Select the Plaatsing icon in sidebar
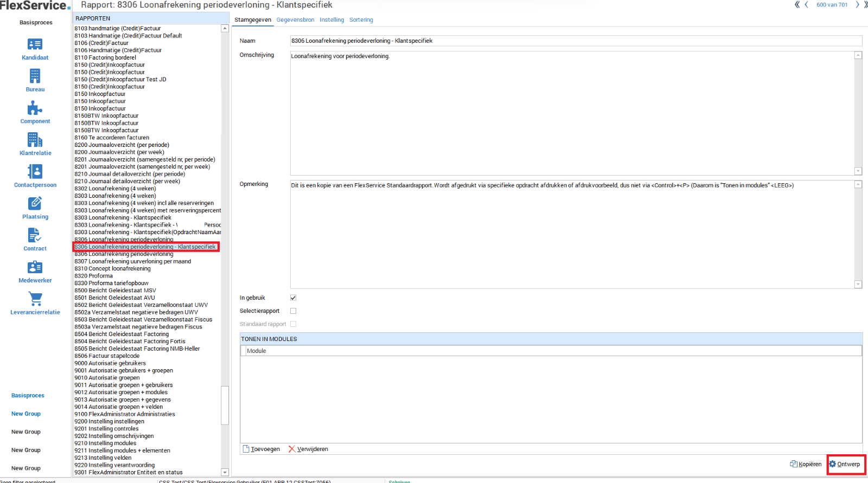Image resolution: width=868 pixels, height=483 pixels. [x=35, y=203]
